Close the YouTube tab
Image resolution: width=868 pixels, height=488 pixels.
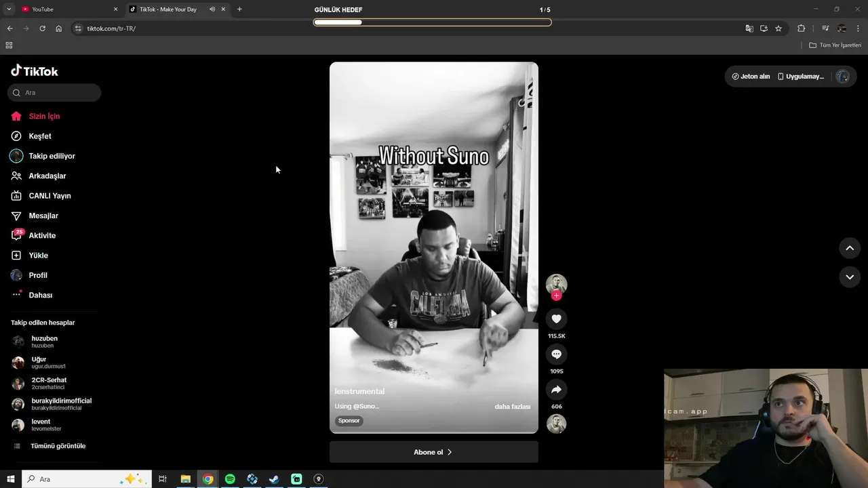pyautogui.click(x=115, y=9)
